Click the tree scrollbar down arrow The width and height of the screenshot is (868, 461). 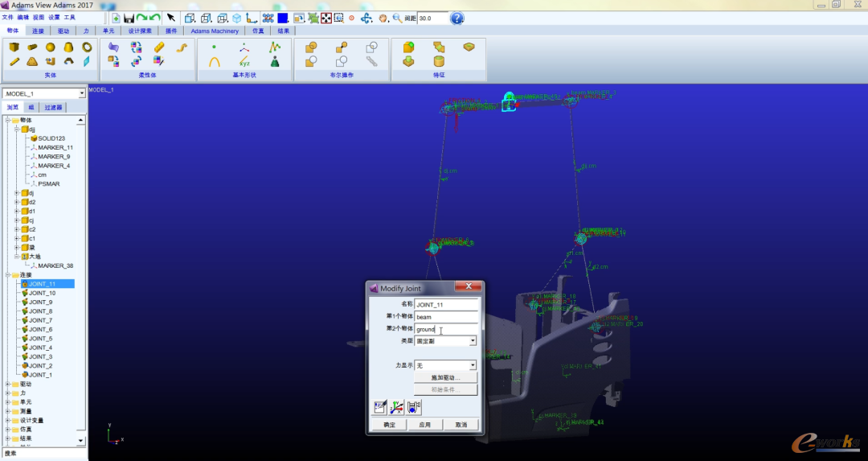(81, 441)
